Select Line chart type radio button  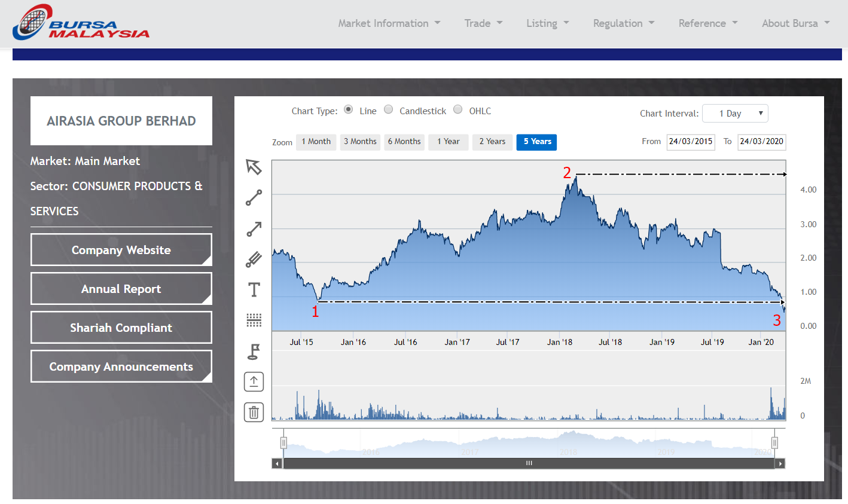click(x=349, y=109)
